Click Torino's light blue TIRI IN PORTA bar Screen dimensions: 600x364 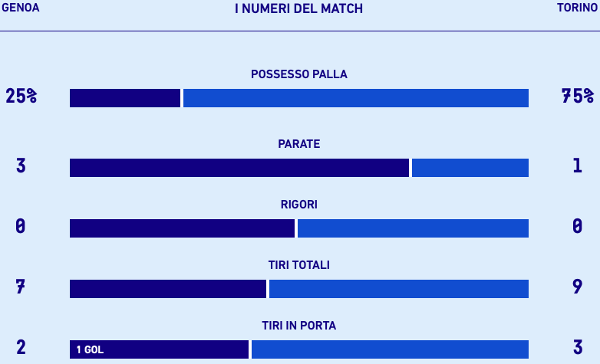tap(390, 349)
